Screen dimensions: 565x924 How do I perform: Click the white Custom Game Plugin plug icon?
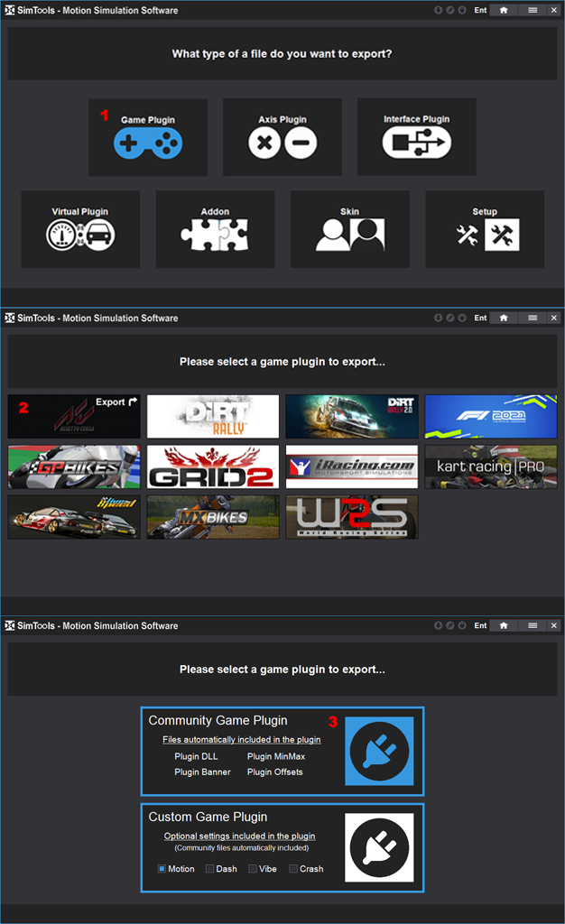click(x=379, y=847)
